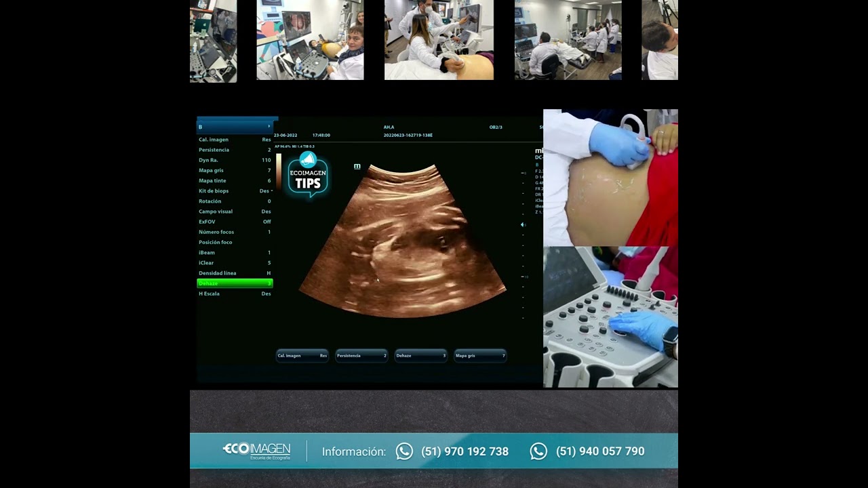This screenshot has width=868, height=488.
Task: Click the bottom Dehaze 3 button
Action: click(421, 356)
